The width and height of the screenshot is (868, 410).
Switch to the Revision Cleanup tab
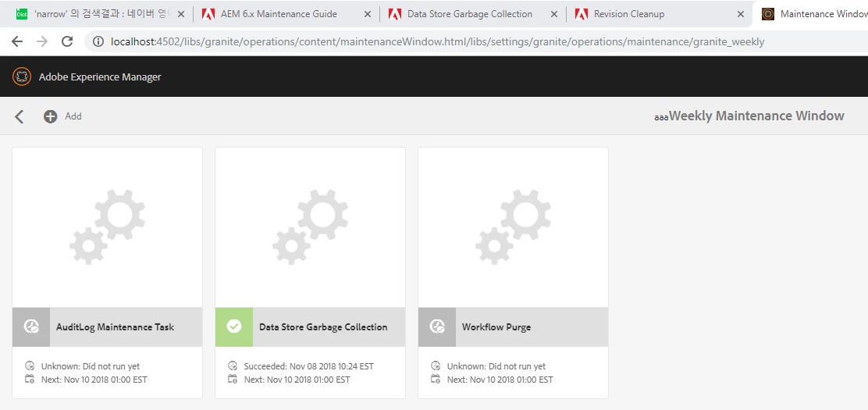point(660,14)
